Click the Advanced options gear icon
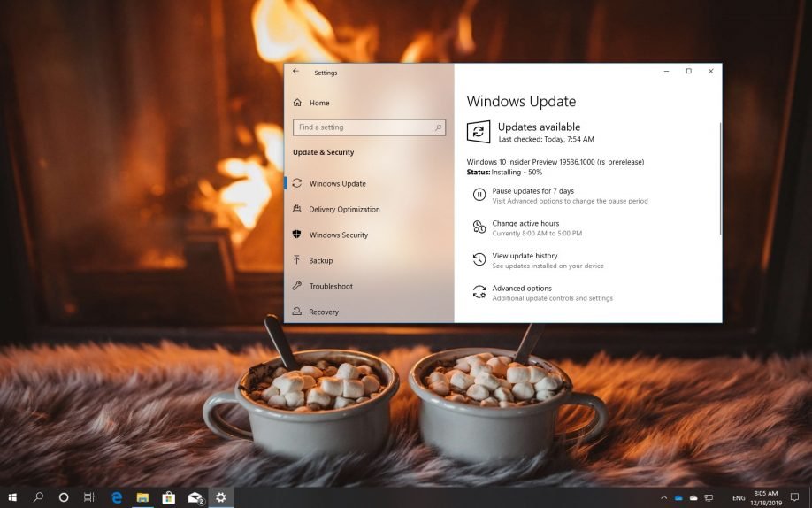Image resolution: width=812 pixels, height=508 pixels. pyautogui.click(x=479, y=292)
